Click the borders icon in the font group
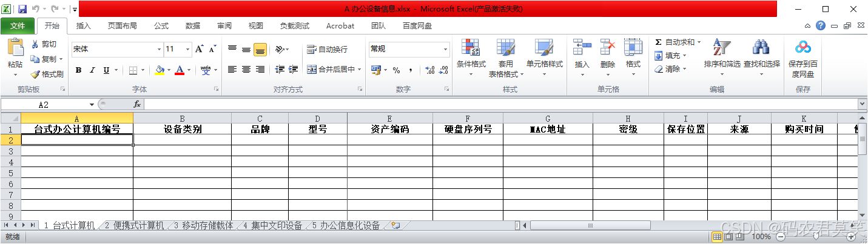The image size is (868, 244). (x=133, y=70)
